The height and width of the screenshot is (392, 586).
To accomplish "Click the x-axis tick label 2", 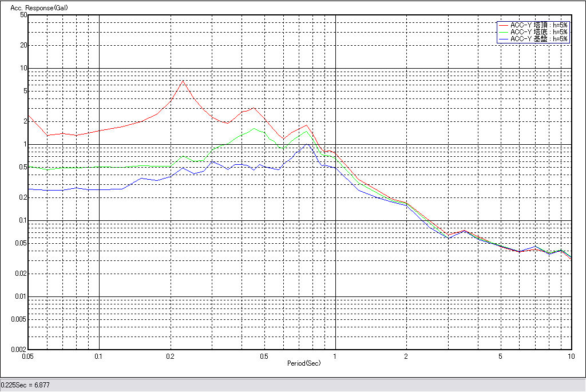I will 406,356.
